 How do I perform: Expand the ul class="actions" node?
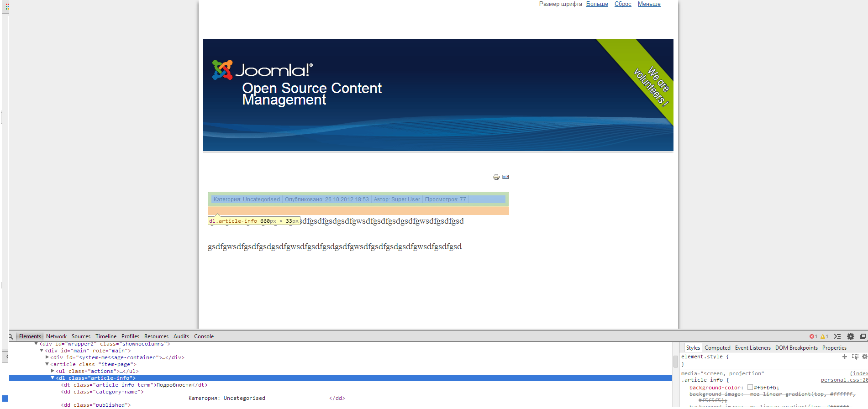pos(53,371)
